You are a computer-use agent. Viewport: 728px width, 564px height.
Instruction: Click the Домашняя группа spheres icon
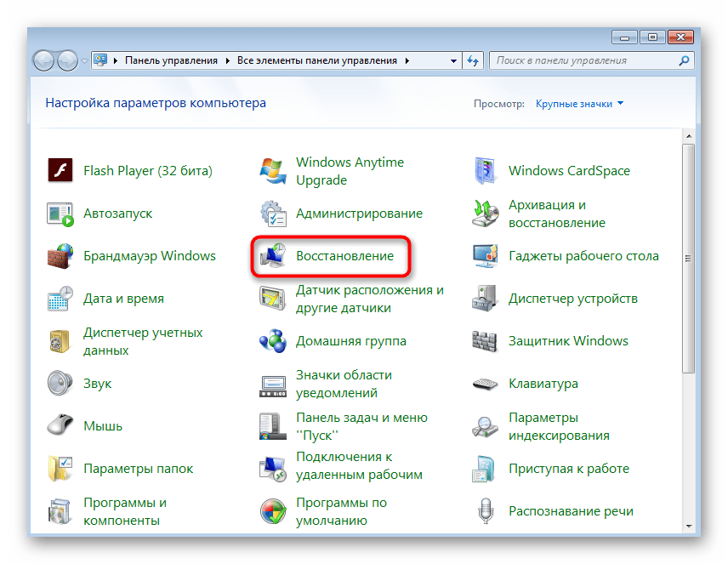tap(273, 341)
